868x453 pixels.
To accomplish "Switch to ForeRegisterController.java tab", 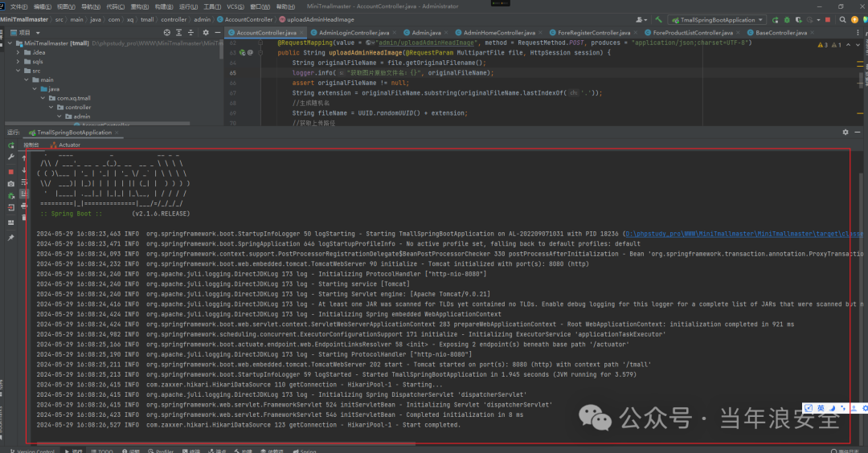I will click(593, 33).
